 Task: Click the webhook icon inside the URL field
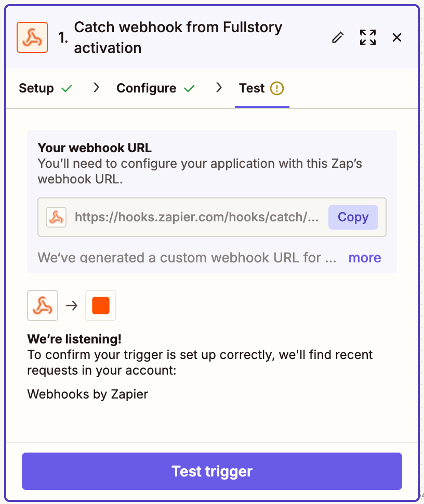coord(56,217)
